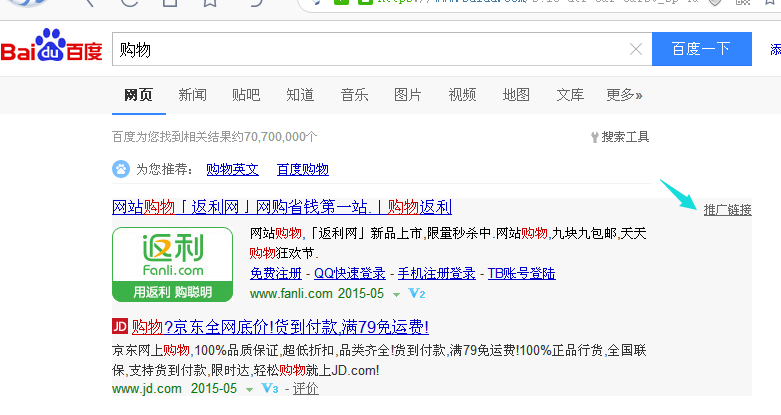Expand the 更多» menu
The image size is (781, 415).
point(624,95)
